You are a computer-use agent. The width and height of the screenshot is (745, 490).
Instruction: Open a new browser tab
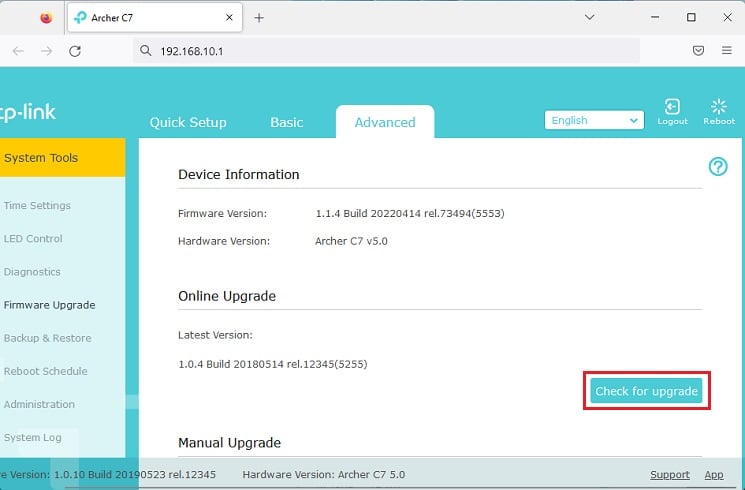[x=259, y=18]
